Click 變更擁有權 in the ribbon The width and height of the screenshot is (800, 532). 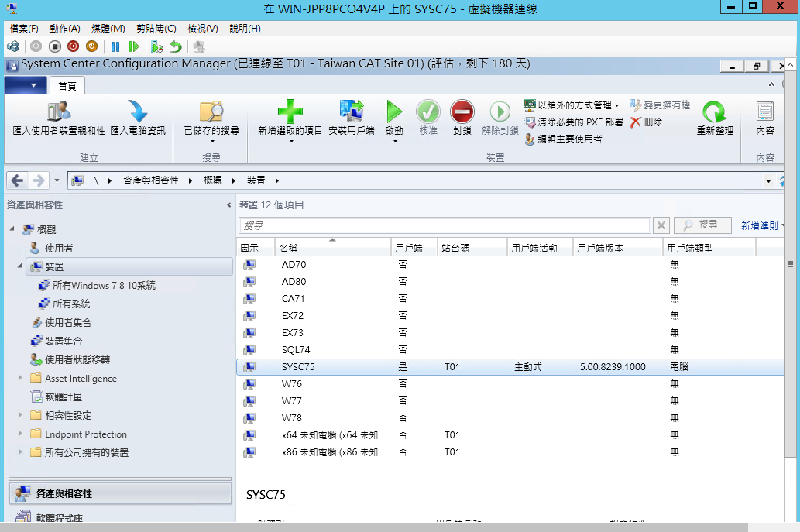[660, 105]
